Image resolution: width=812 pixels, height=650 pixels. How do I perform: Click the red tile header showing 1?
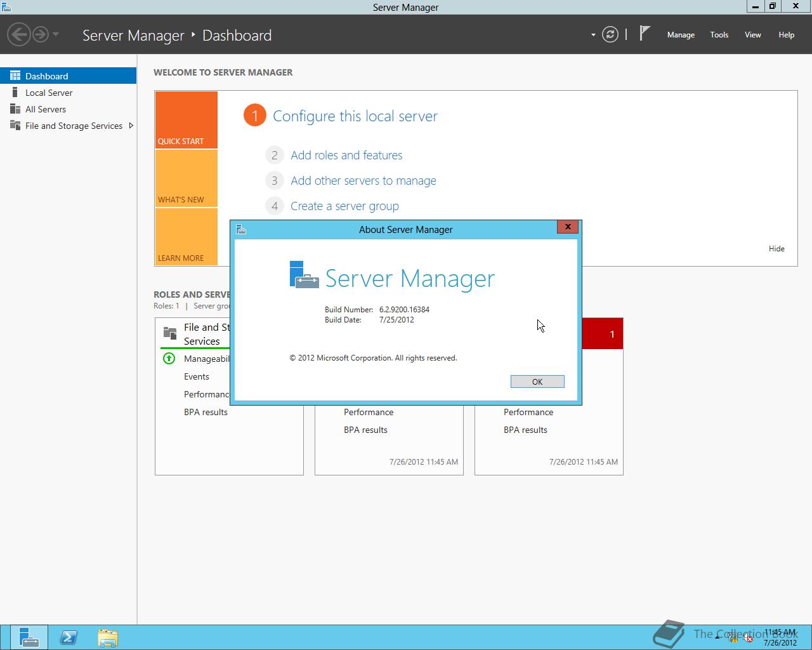(603, 334)
